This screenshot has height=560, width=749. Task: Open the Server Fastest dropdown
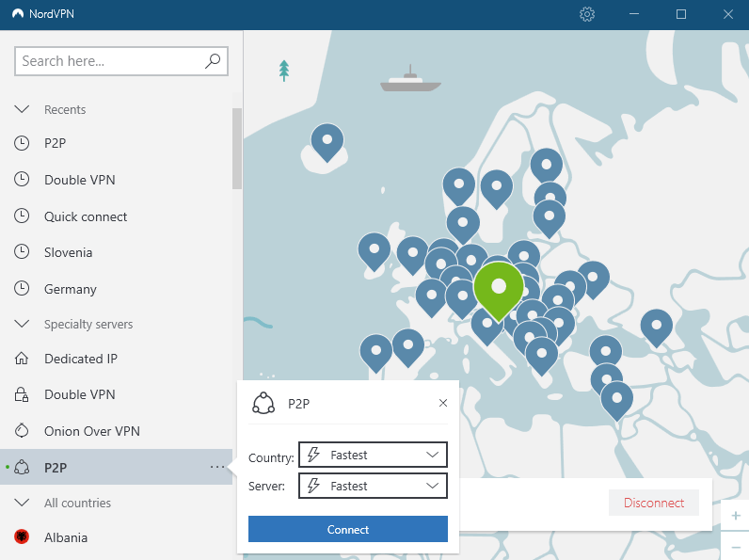(373, 486)
